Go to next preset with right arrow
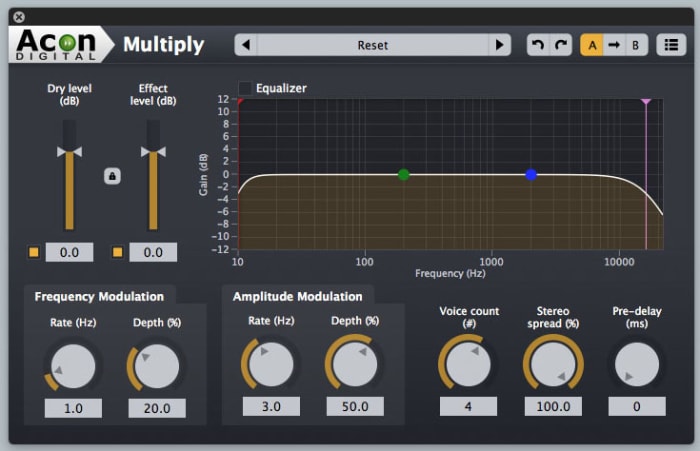Image resolution: width=700 pixels, height=451 pixels. [x=499, y=45]
